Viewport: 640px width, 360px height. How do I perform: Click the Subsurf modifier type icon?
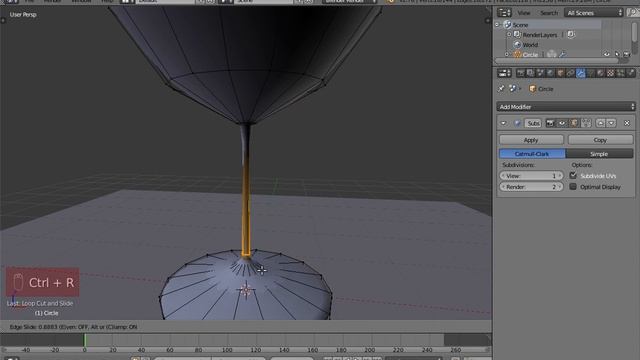tap(517, 123)
